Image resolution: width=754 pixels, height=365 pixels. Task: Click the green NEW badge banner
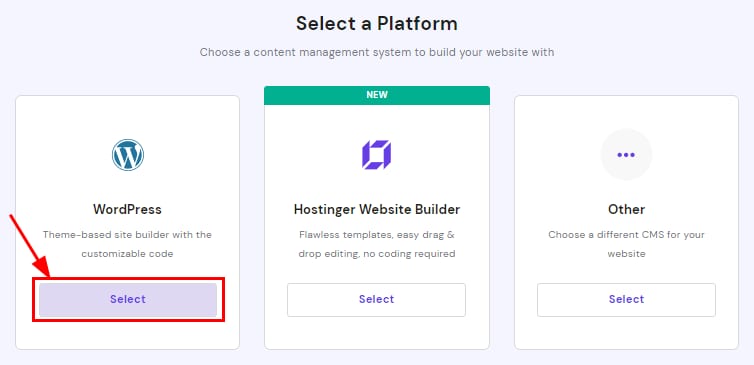377,95
